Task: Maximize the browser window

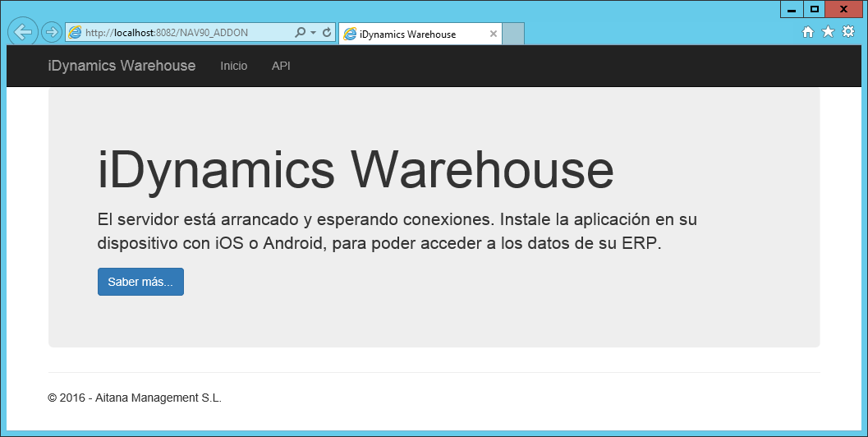Action: click(x=814, y=9)
